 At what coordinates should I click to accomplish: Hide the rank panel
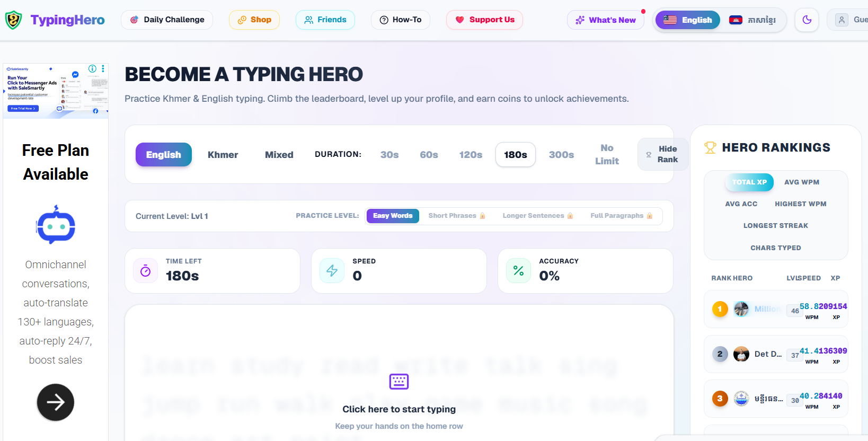pos(663,154)
